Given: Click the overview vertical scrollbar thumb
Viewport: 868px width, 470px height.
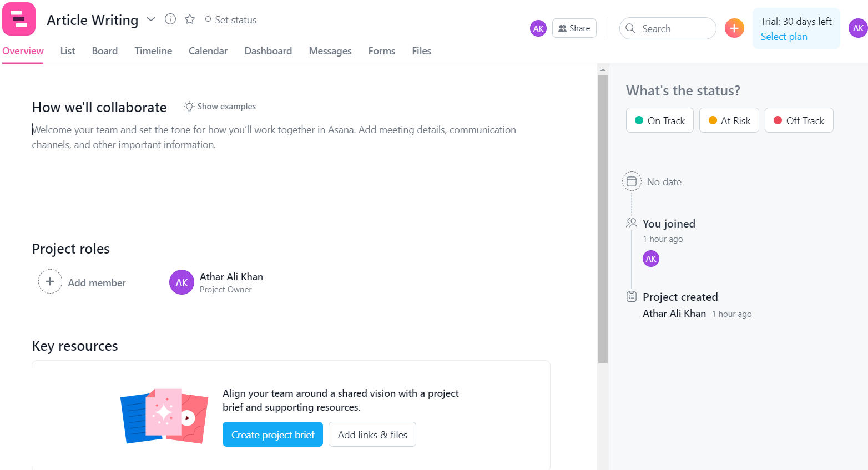Looking at the screenshot, I should pos(603,219).
